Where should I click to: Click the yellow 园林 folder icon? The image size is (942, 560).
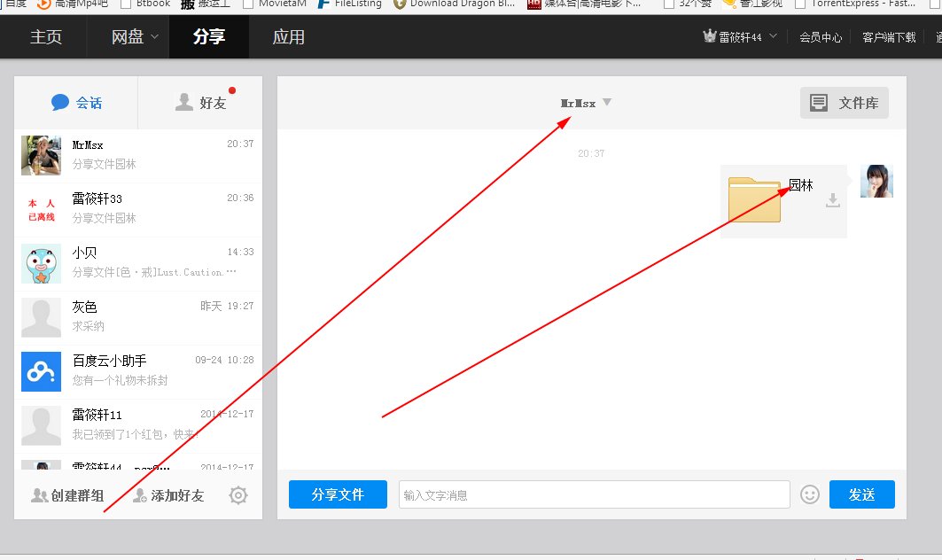pyautogui.click(x=753, y=200)
